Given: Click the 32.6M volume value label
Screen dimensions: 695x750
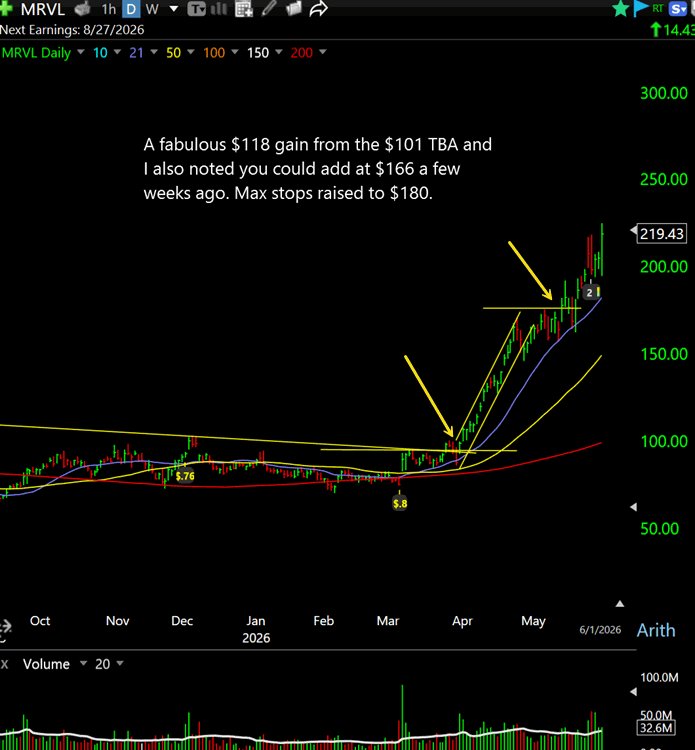Looking at the screenshot, I should (x=656, y=728).
